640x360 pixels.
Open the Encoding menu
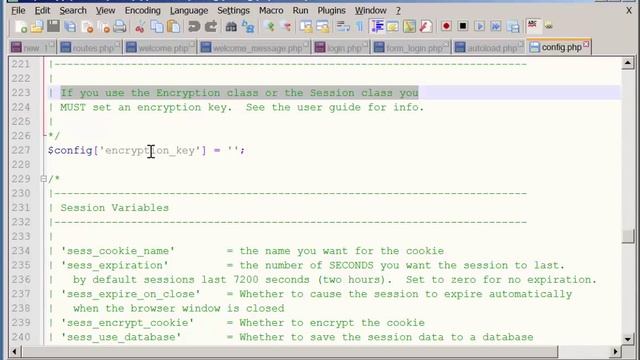coord(142,10)
